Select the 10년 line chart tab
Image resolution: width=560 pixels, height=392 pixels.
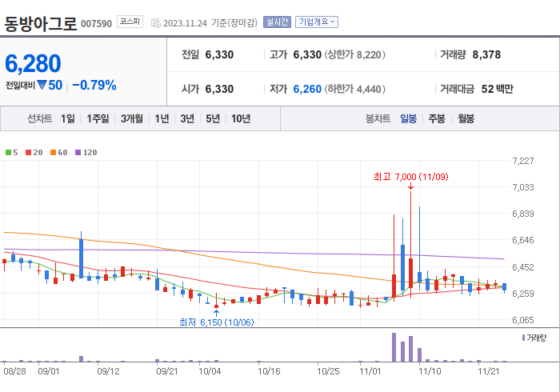241,118
